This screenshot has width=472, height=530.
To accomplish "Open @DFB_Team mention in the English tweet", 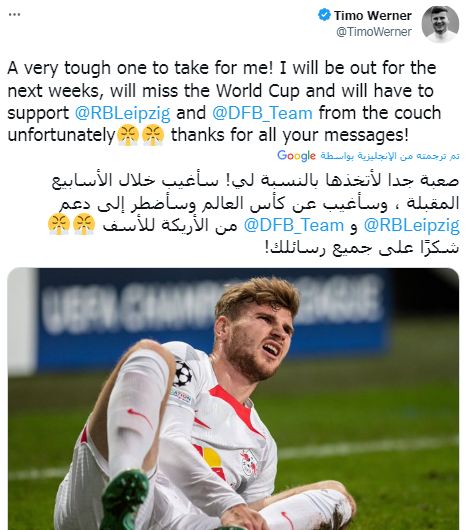I will coord(262,113).
